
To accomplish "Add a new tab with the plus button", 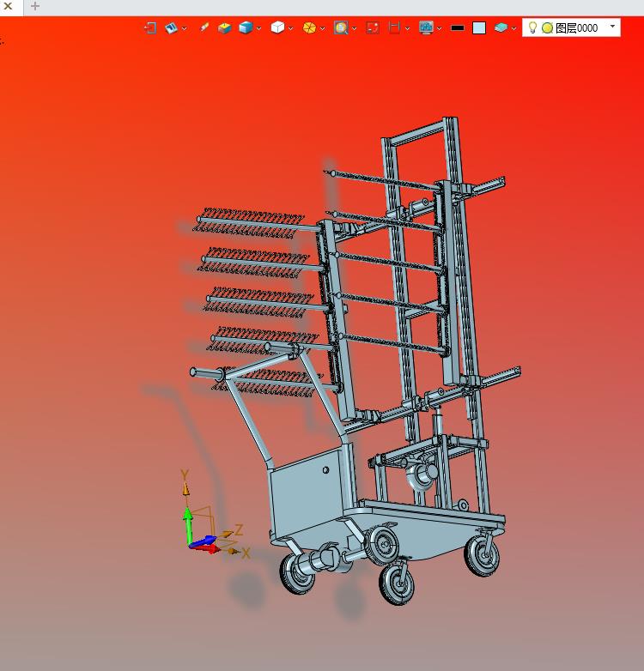I will 35,6.
